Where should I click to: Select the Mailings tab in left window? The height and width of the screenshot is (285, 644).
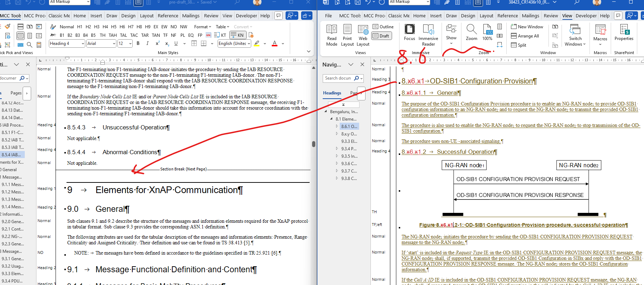[x=191, y=16]
